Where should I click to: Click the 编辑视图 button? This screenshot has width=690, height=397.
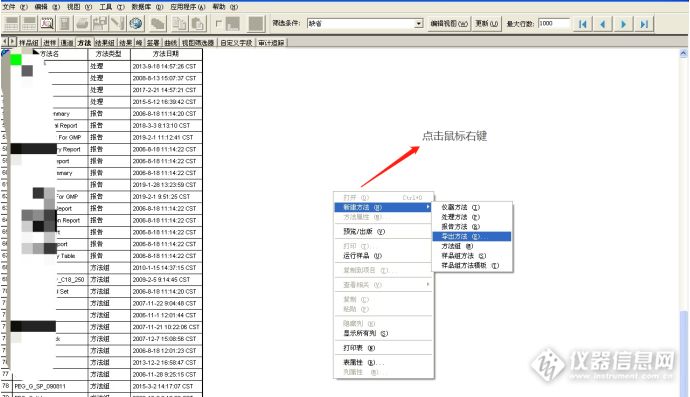(449, 23)
